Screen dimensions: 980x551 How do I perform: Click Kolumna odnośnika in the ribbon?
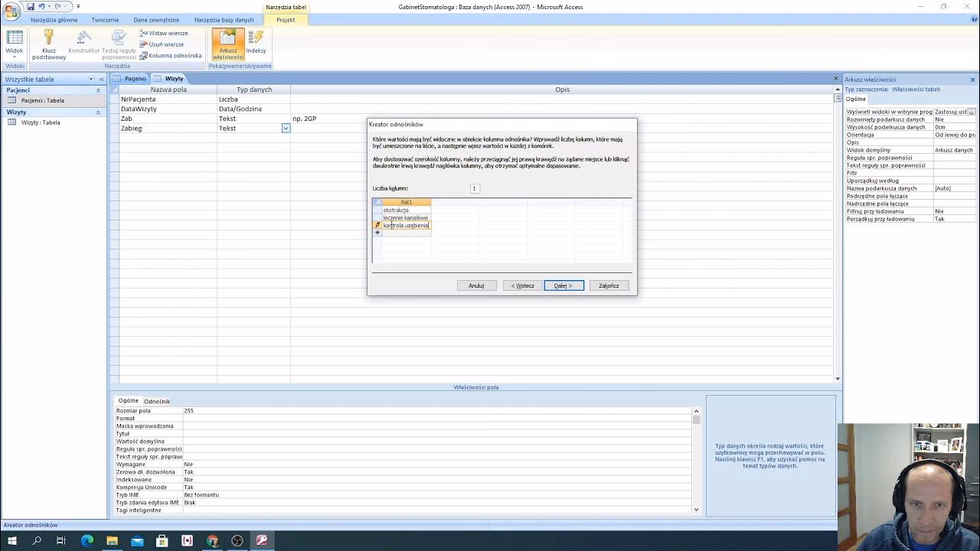coord(171,56)
